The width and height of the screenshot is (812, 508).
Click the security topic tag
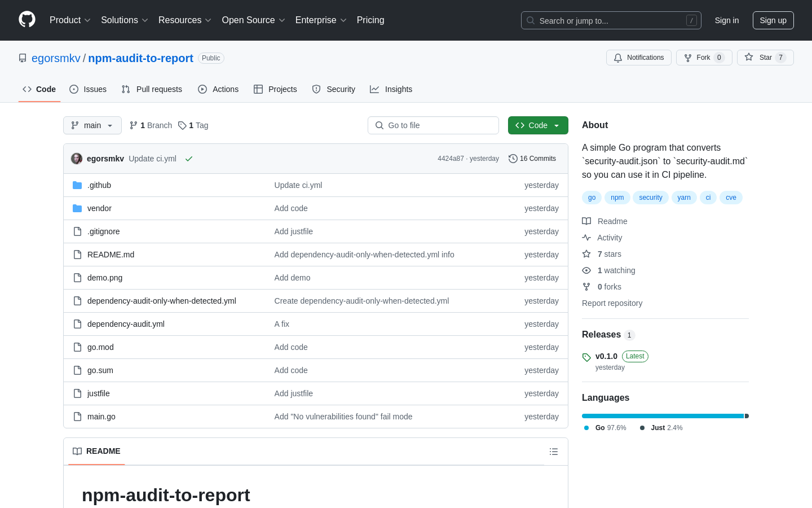tap(651, 198)
